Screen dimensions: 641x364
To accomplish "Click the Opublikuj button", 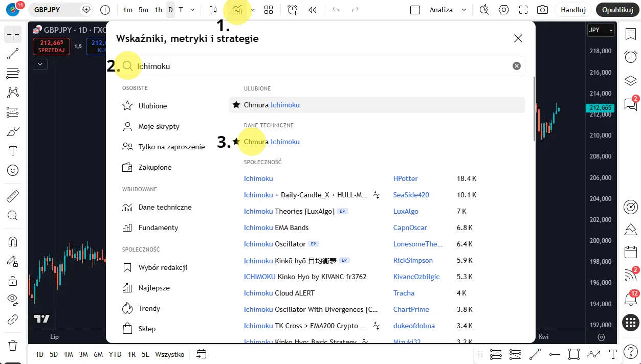I will [617, 10].
